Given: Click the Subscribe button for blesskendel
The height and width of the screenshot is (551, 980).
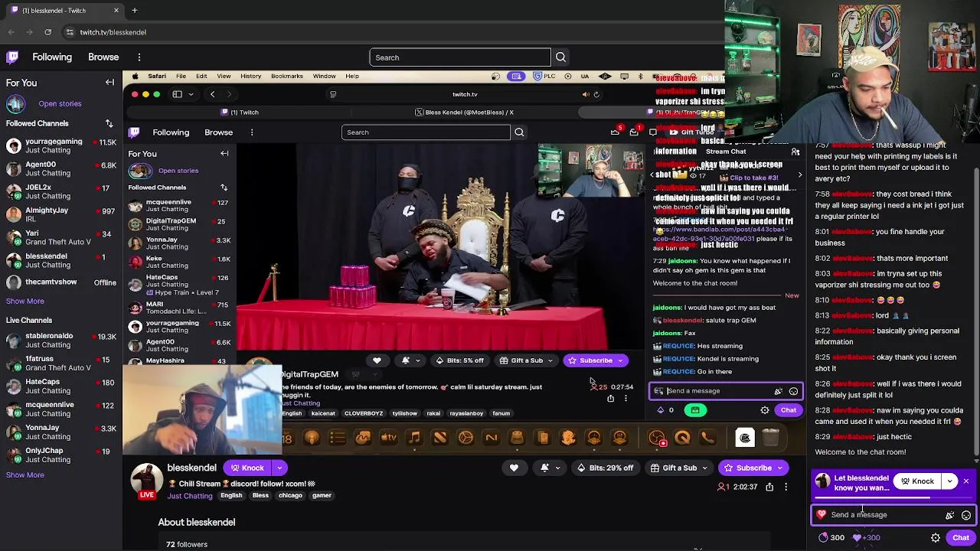Looking at the screenshot, I should pyautogui.click(x=746, y=468).
